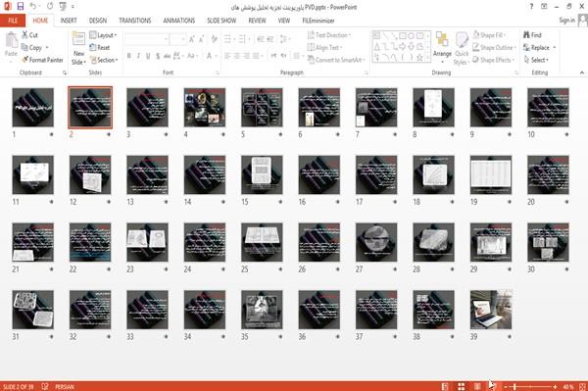
Task: Toggle Underline formatting
Action: click(x=148, y=56)
